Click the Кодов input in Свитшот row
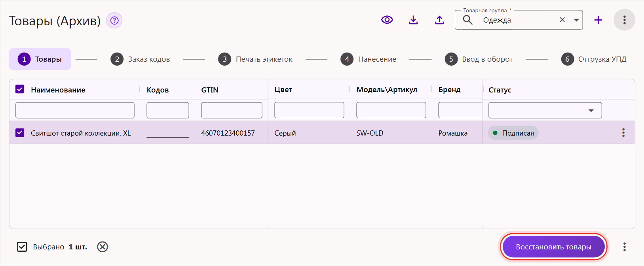 click(168, 133)
